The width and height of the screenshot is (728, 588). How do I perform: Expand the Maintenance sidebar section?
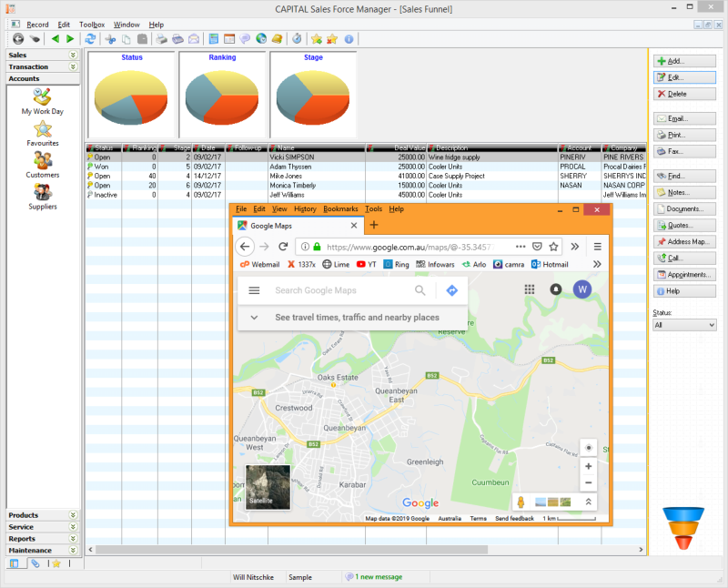[74, 550]
